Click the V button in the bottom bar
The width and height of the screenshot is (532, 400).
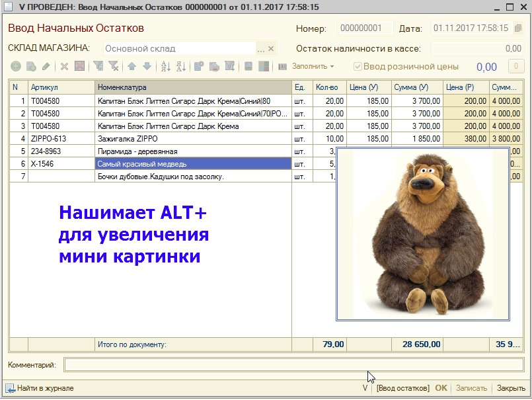coord(365,388)
